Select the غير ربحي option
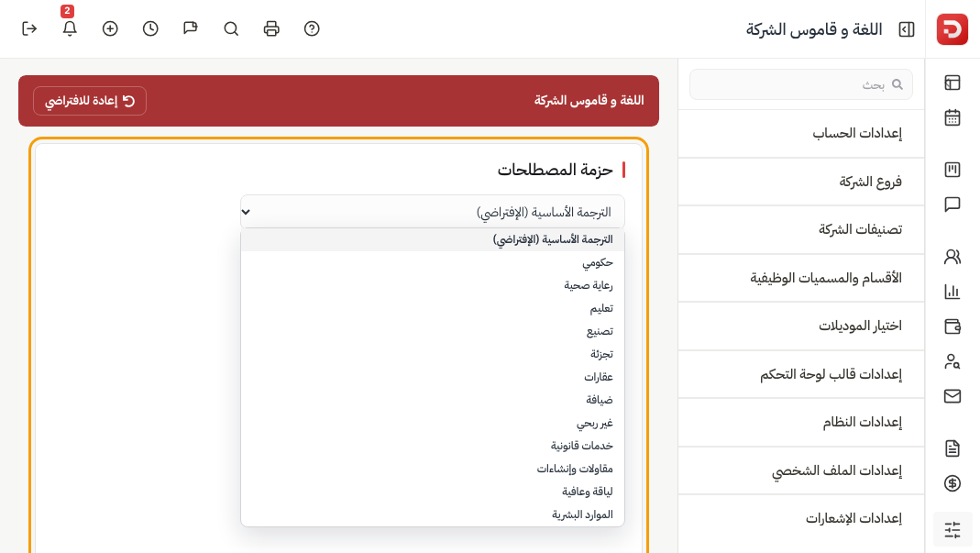Screen dimensions: 980x553 pyautogui.click(x=433, y=423)
